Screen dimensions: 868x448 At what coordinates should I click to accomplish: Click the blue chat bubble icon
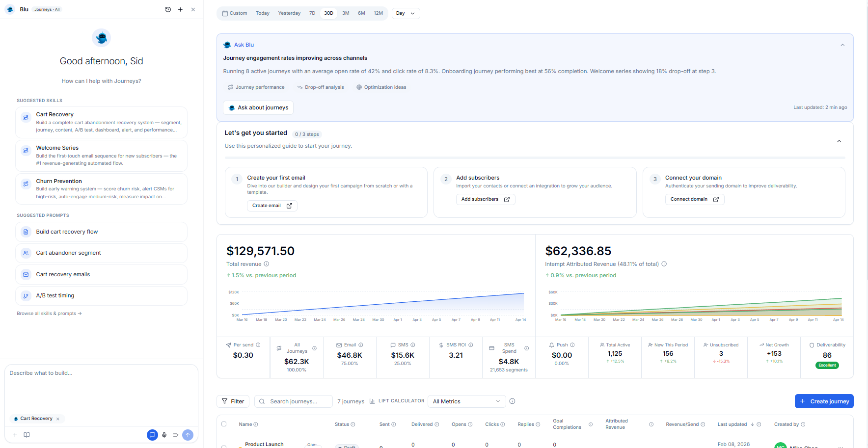[x=152, y=435]
